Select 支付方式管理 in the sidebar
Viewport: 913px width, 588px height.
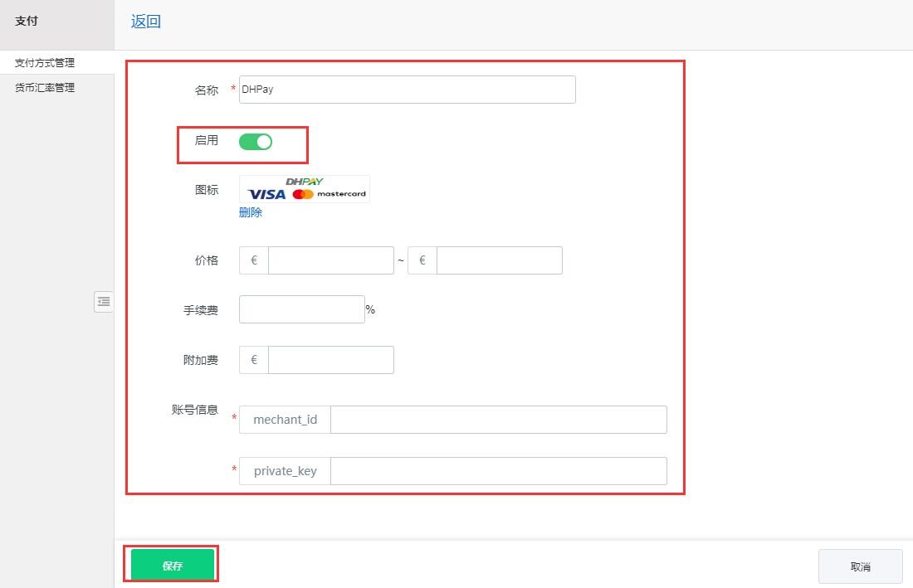click(45, 62)
